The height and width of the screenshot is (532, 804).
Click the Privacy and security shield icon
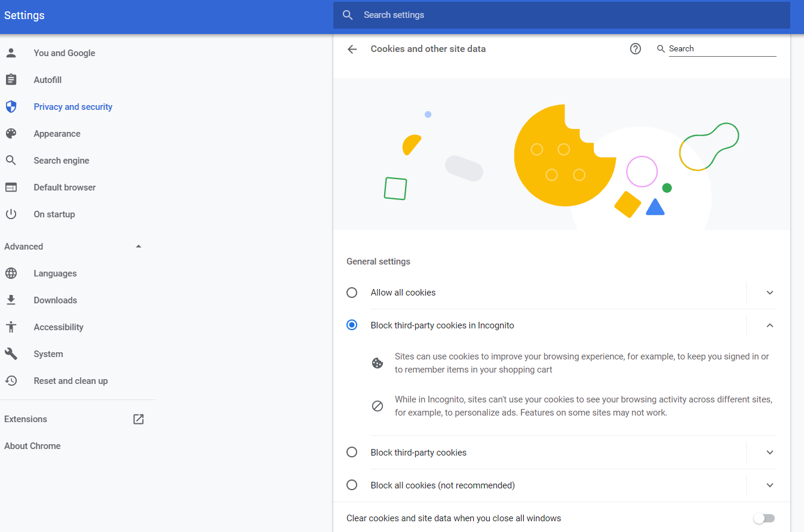[11, 107]
